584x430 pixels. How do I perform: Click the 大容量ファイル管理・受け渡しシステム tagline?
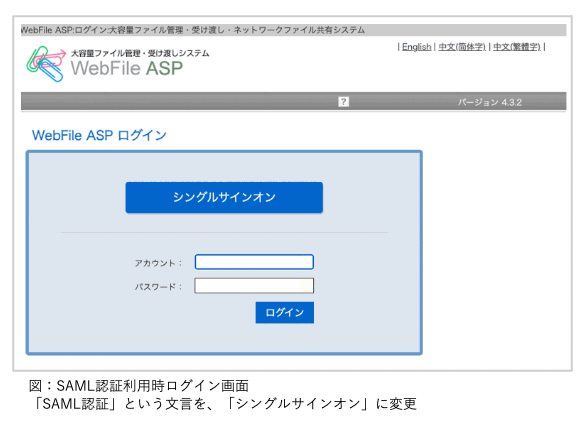click(140, 53)
